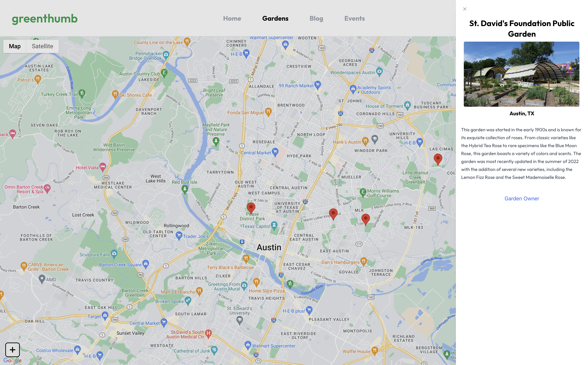Click the Waffle House restaurant icon
588x365 pixels.
[x=375, y=351]
